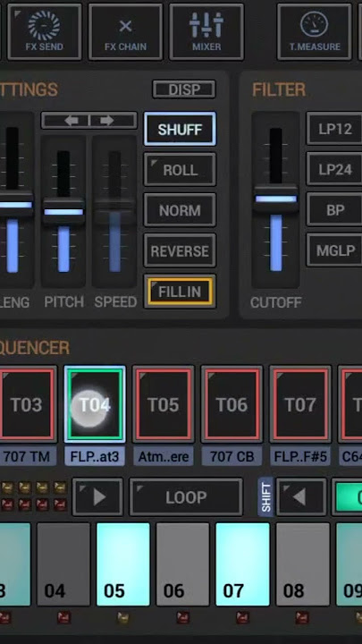Toggle sequencer step 07
Screen dimensions: 362x644
pos(242,563)
